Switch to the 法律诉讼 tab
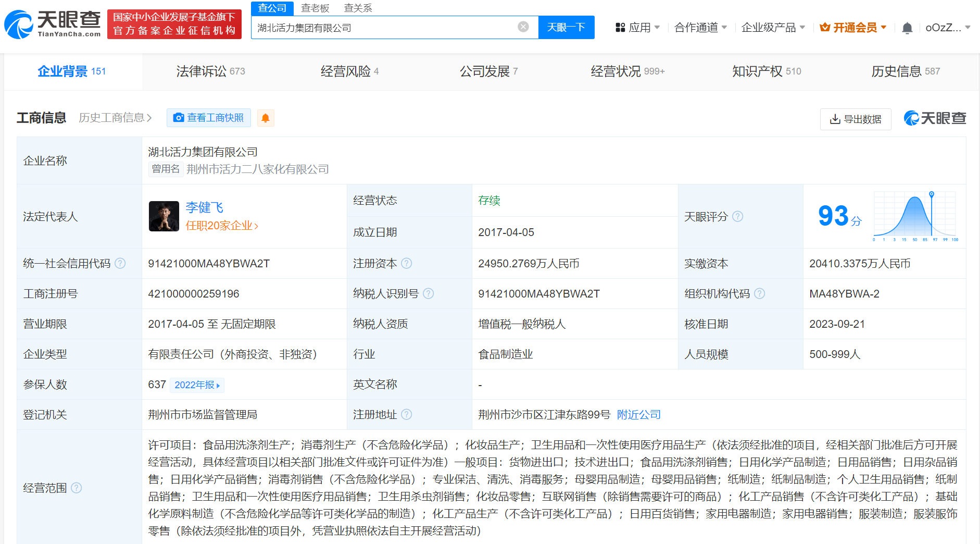 click(210, 71)
